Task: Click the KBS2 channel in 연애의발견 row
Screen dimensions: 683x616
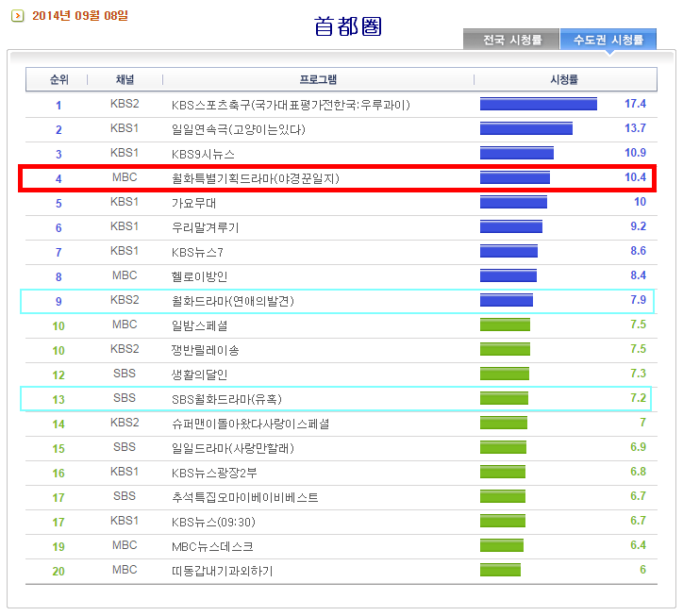Action: click(125, 300)
